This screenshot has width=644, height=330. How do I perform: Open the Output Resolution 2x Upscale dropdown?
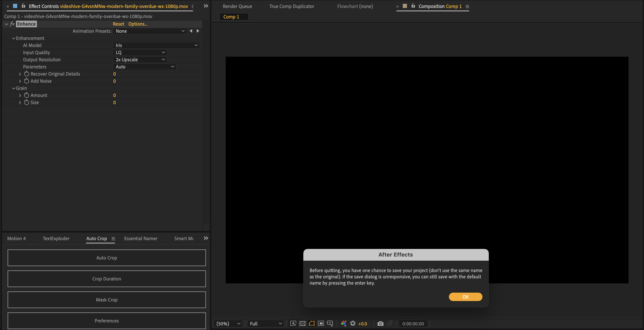140,60
